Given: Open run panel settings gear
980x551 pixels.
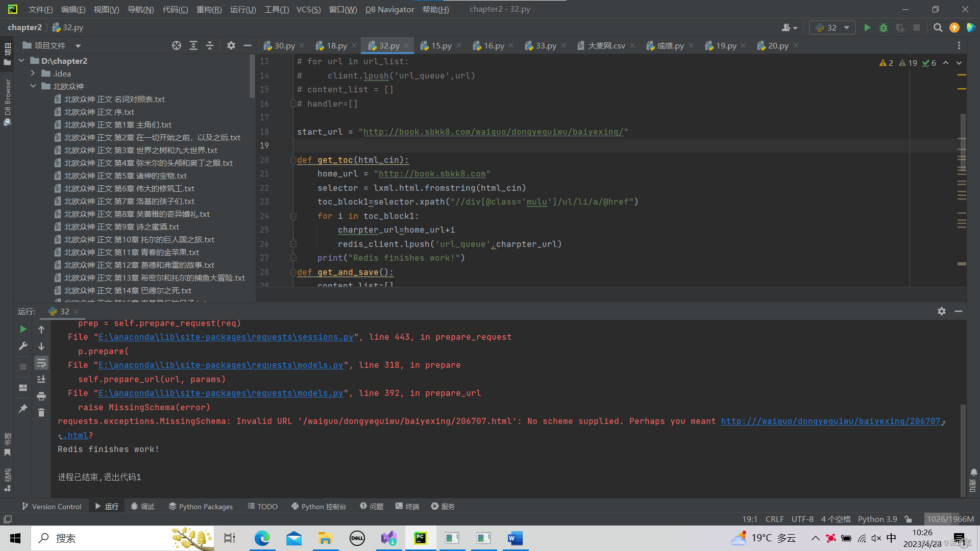Looking at the screenshot, I should 941,311.
